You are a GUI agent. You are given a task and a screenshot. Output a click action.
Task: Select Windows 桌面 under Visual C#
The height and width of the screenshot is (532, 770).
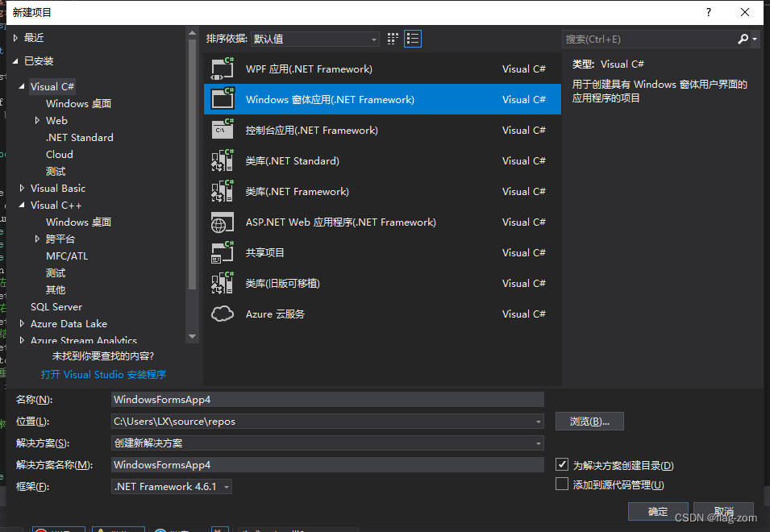[78, 103]
